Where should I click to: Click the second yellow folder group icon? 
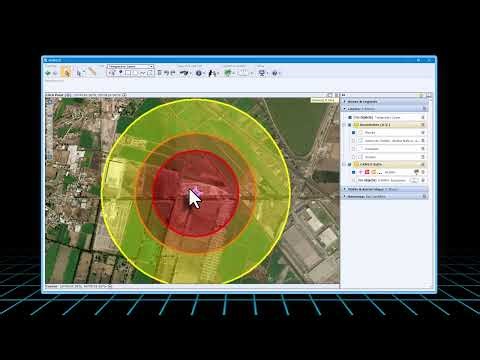(x=356, y=164)
